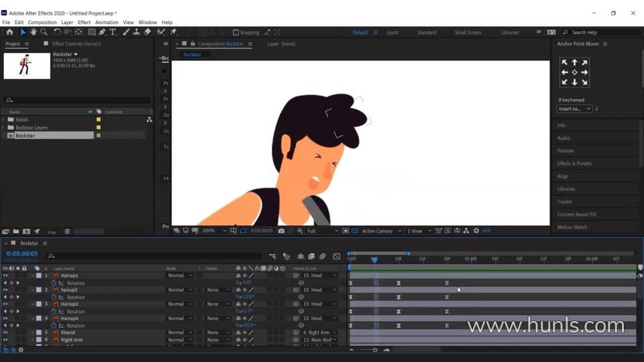Select the Hand tool in toolbar
Screen dimensions: 644x362
click(x=33, y=32)
